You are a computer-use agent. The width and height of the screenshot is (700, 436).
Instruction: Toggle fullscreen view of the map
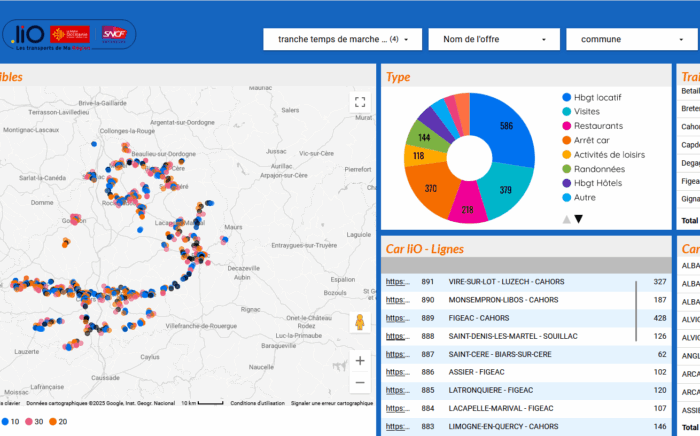point(360,102)
